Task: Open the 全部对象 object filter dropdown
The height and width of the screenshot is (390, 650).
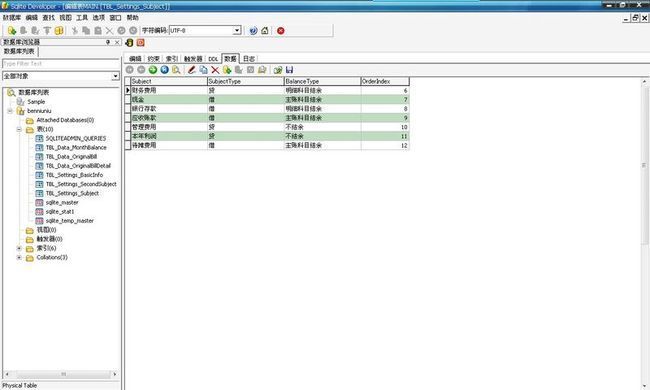Action: pyautogui.click(x=115, y=76)
